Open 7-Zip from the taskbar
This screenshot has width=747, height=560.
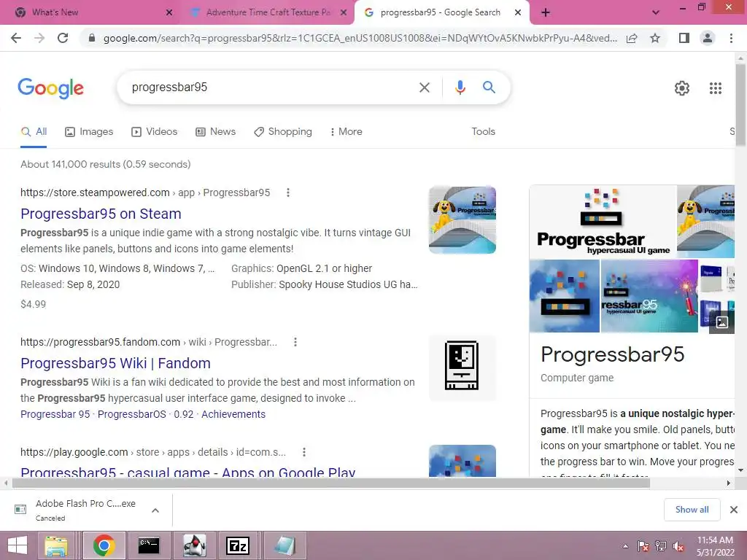click(238, 545)
